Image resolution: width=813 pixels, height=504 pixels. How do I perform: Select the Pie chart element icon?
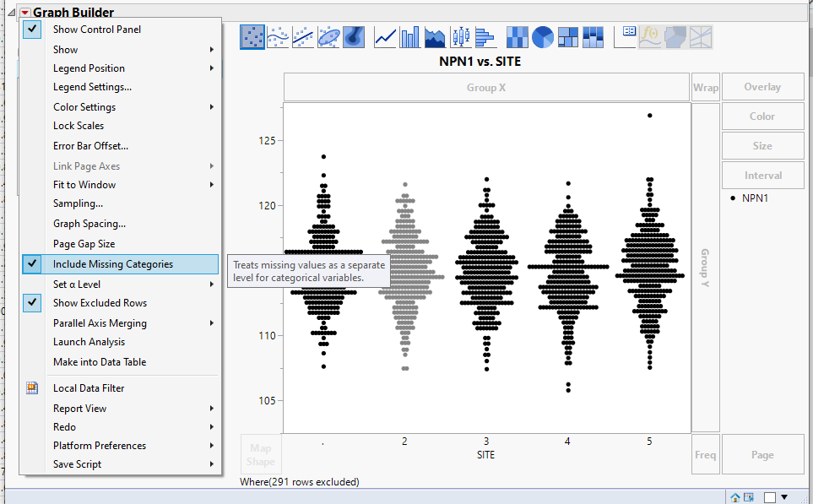coord(542,37)
